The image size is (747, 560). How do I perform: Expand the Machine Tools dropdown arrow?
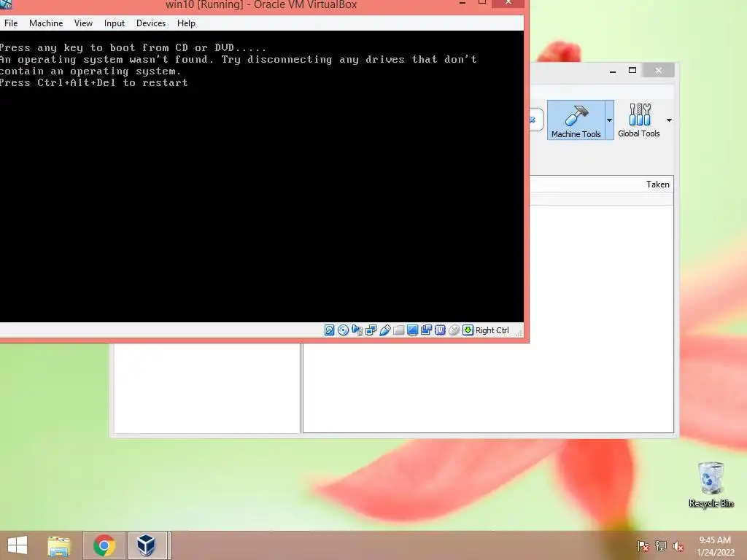click(609, 120)
